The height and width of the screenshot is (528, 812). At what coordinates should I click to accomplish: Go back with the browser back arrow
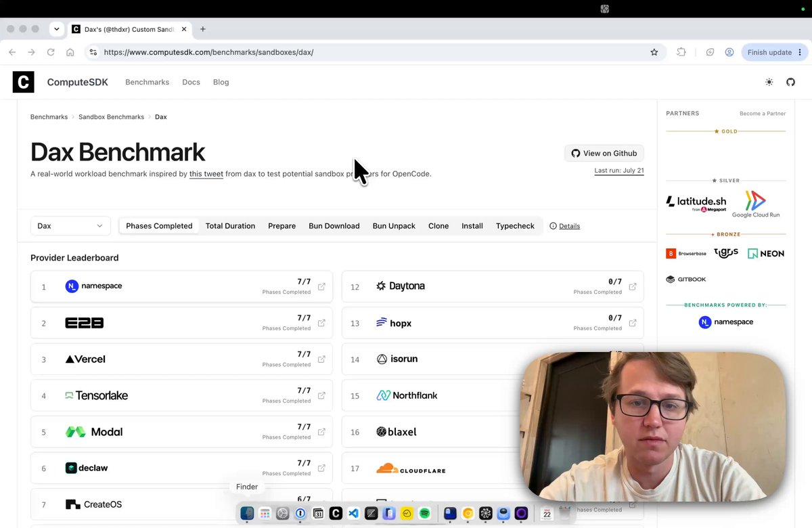pos(12,52)
